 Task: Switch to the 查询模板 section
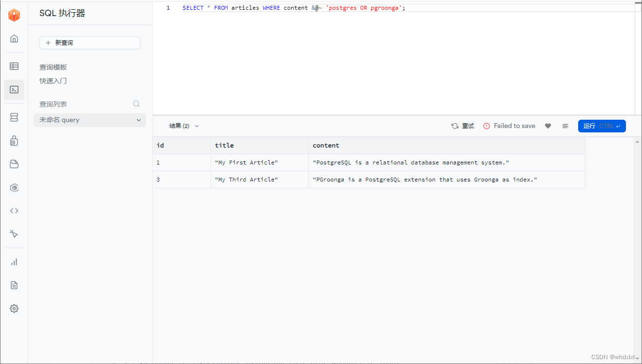(x=53, y=67)
